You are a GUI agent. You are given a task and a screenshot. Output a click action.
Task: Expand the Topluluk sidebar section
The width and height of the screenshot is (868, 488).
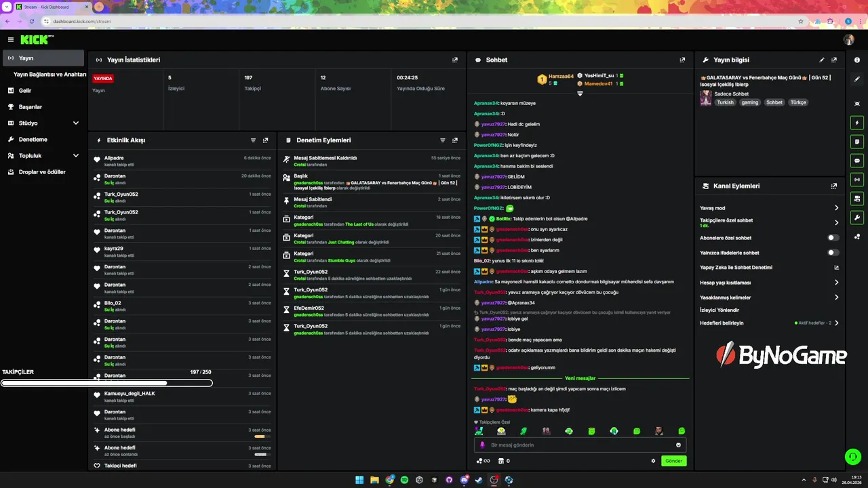76,156
